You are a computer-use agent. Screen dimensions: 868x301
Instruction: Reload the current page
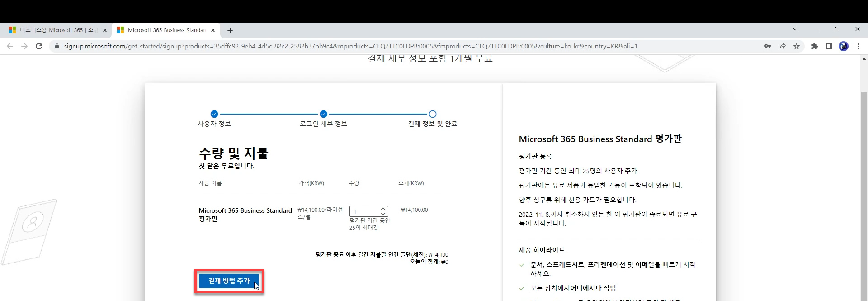[x=39, y=46]
